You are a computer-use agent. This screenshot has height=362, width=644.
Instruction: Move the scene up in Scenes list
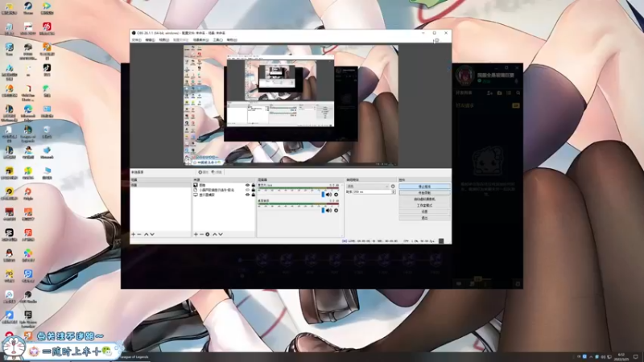146,234
